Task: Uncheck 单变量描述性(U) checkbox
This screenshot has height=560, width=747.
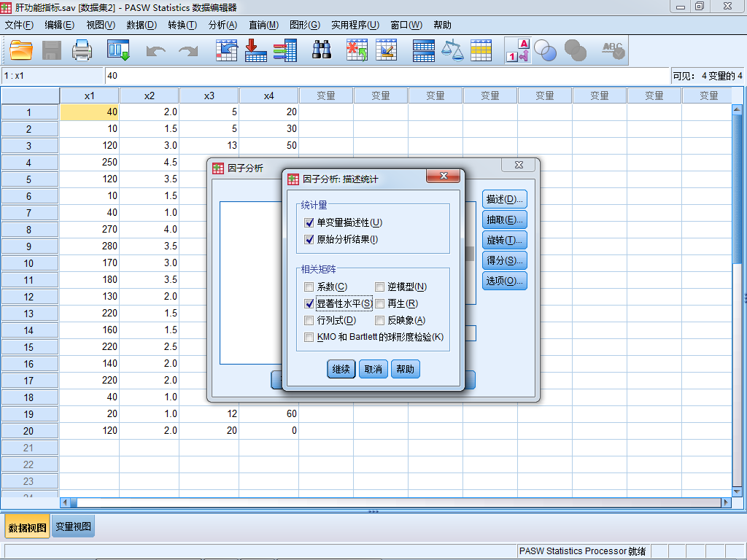Action: tap(309, 222)
